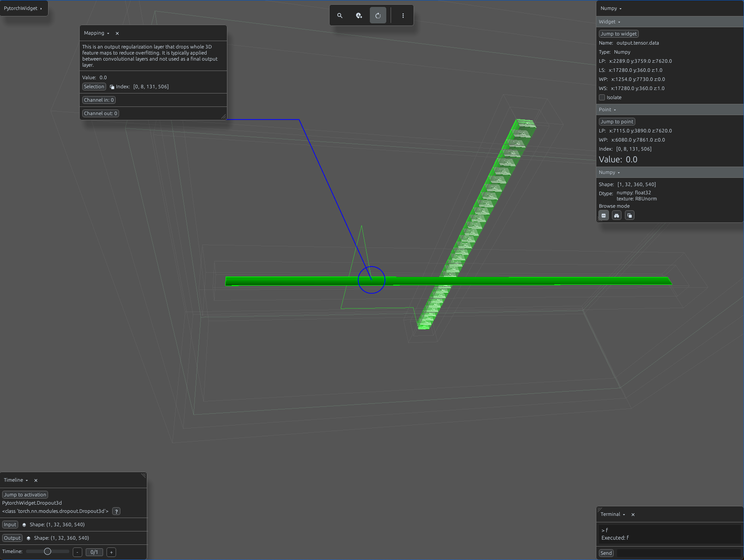Click the 'Value: 0.0' line in Mapping panel
The image size is (744, 560).
[94, 77]
